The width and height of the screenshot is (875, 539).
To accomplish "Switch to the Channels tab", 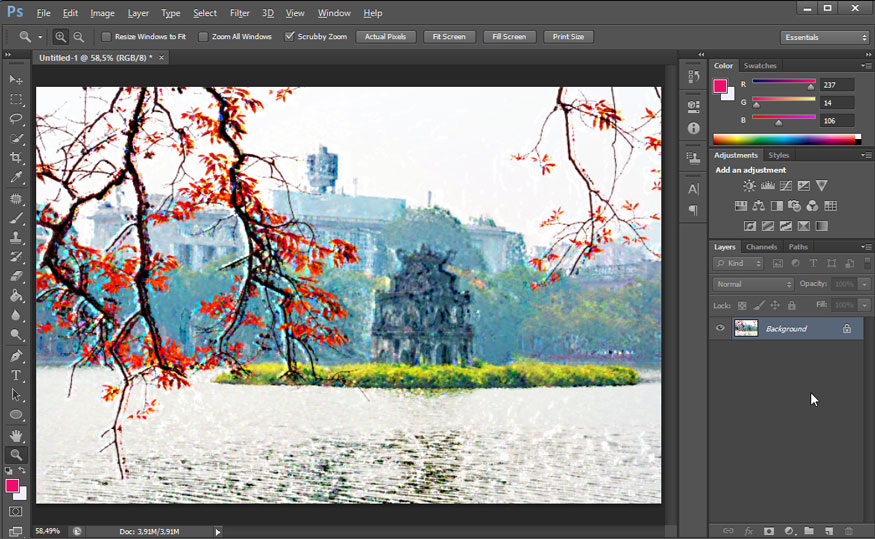I will 761,247.
